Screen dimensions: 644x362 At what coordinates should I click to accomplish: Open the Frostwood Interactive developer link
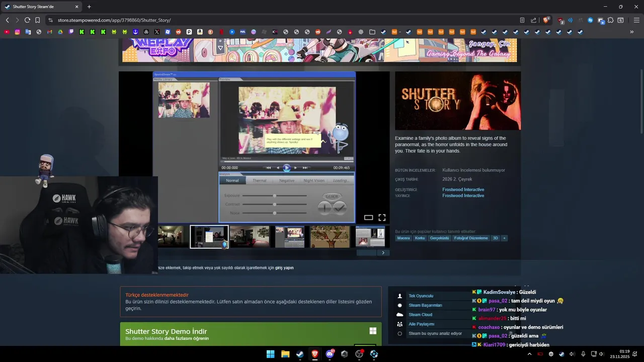coord(463,190)
